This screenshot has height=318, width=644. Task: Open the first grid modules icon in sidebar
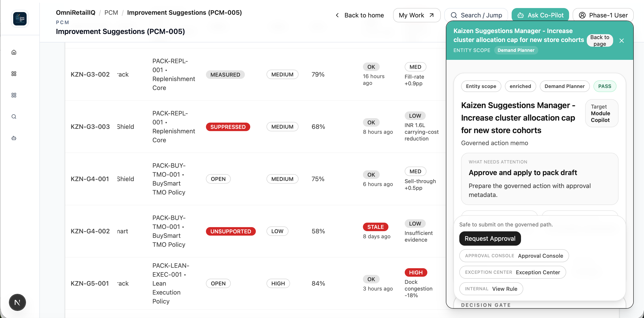(14, 74)
